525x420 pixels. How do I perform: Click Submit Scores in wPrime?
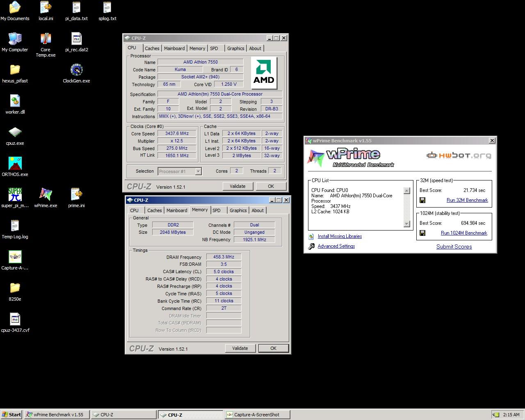[454, 247]
